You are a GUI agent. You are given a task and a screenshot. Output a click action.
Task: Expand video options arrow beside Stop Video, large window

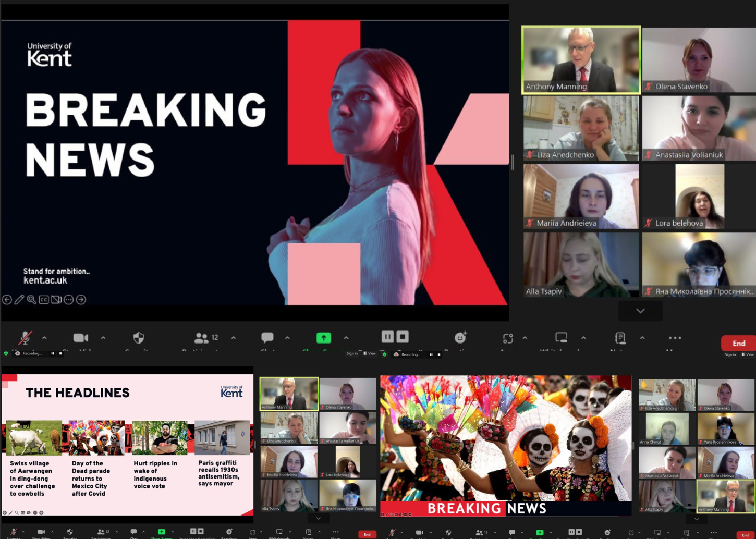pos(103,338)
